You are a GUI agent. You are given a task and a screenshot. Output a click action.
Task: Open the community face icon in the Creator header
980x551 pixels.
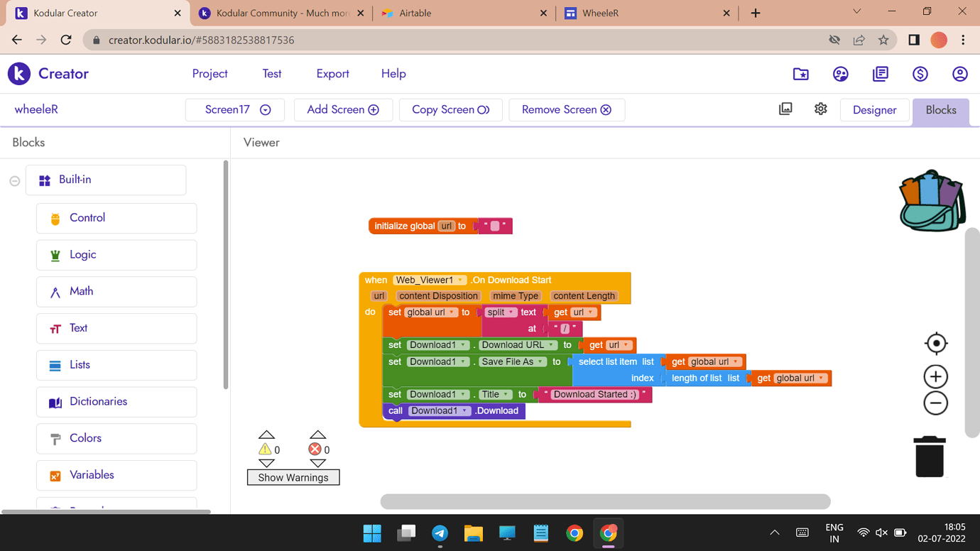[841, 74]
